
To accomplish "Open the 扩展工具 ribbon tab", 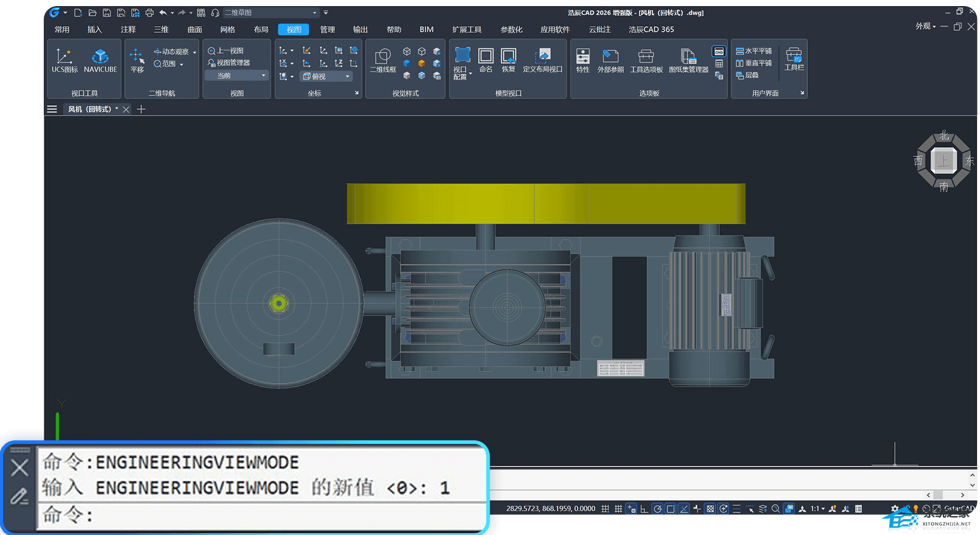I will [466, 29].
